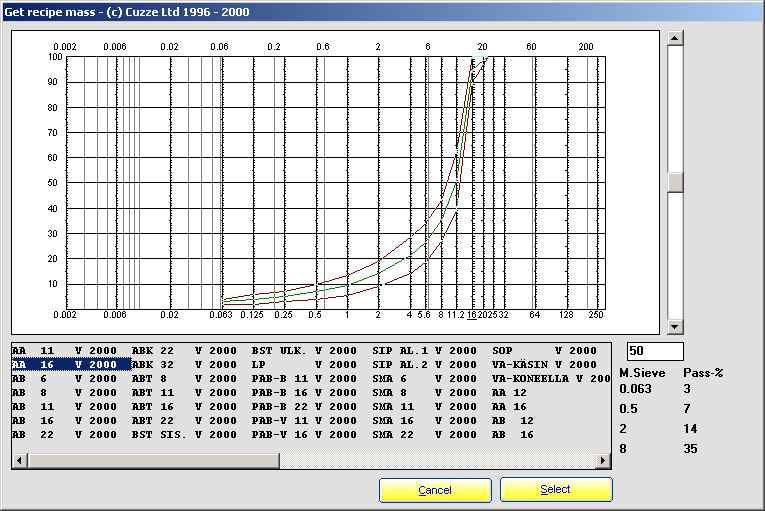Select recipe SIP AL.2 V 2000
The height and width of the screenshot is (511, 765).
[424, 365]
